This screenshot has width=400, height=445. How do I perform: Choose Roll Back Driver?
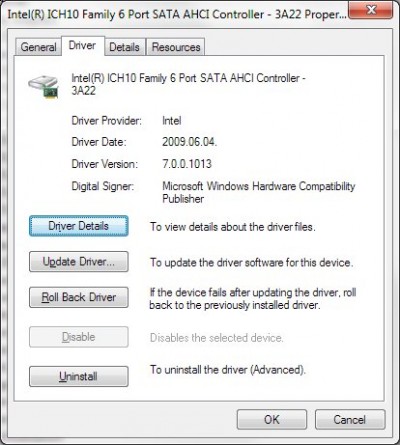click(79, 297)
